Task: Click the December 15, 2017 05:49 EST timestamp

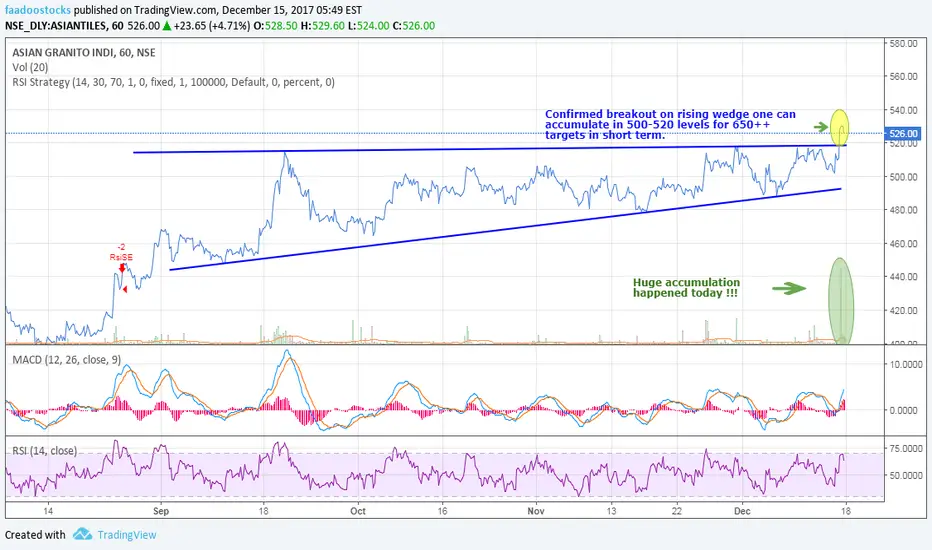Action: [291, 10]
